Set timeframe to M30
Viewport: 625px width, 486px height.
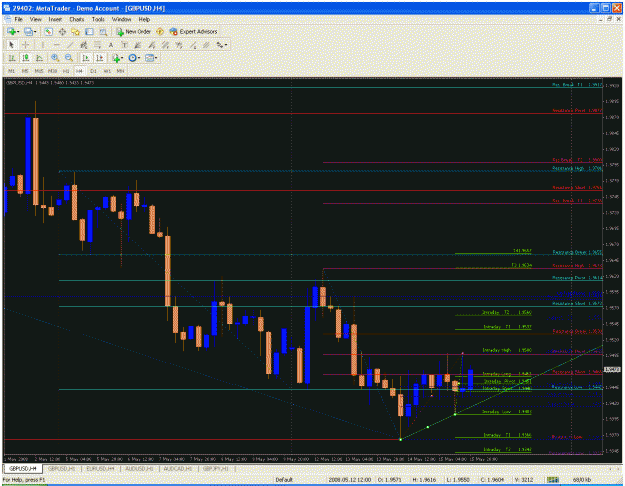(x=52, y=71)
